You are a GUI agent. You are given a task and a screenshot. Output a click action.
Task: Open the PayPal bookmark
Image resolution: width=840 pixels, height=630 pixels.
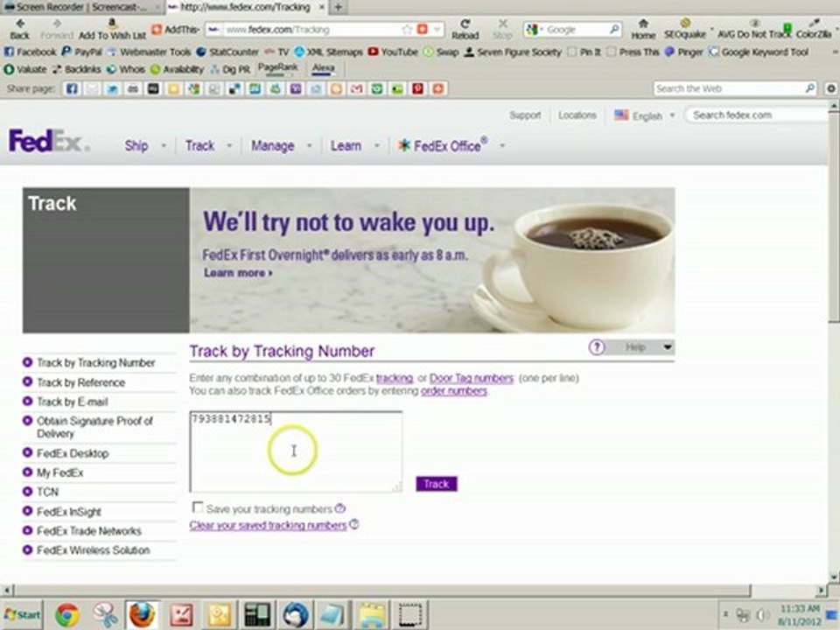pos(82,52)
